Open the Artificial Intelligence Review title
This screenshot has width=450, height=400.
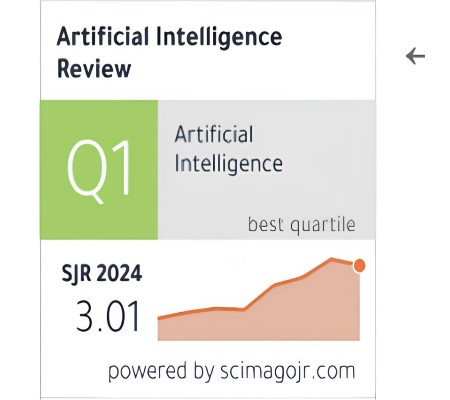[169, 52]
